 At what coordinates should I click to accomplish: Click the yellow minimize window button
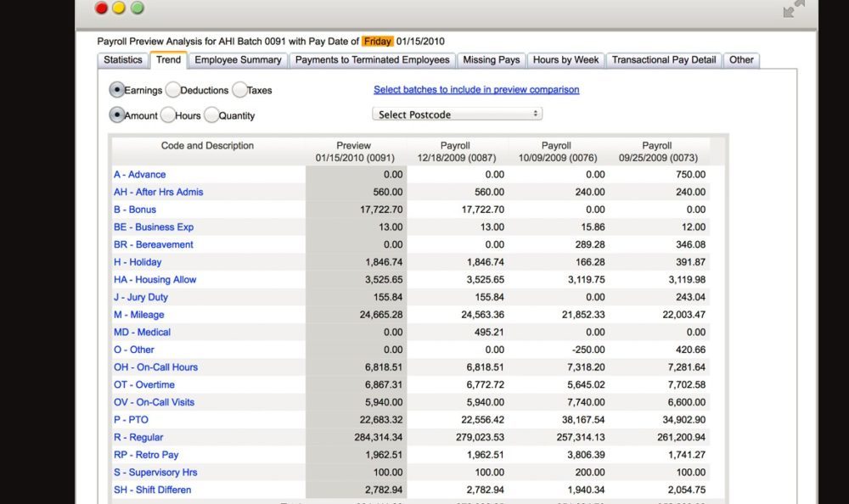click(119, 8)
